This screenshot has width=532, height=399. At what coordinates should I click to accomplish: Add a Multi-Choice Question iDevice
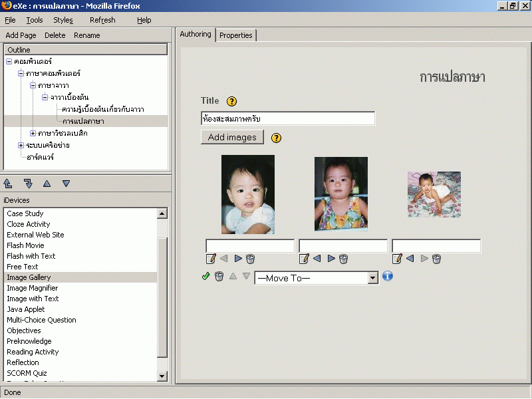41,320
